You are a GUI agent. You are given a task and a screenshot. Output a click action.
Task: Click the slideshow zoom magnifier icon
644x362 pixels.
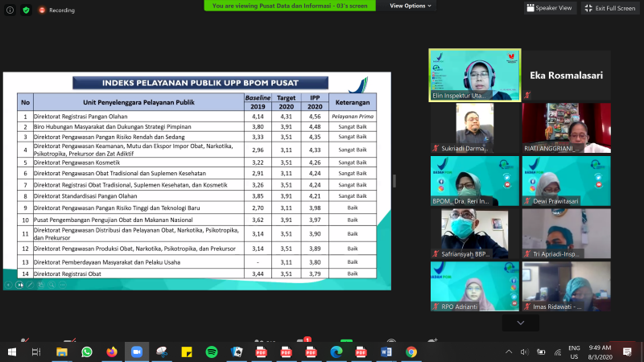(52, 285)
